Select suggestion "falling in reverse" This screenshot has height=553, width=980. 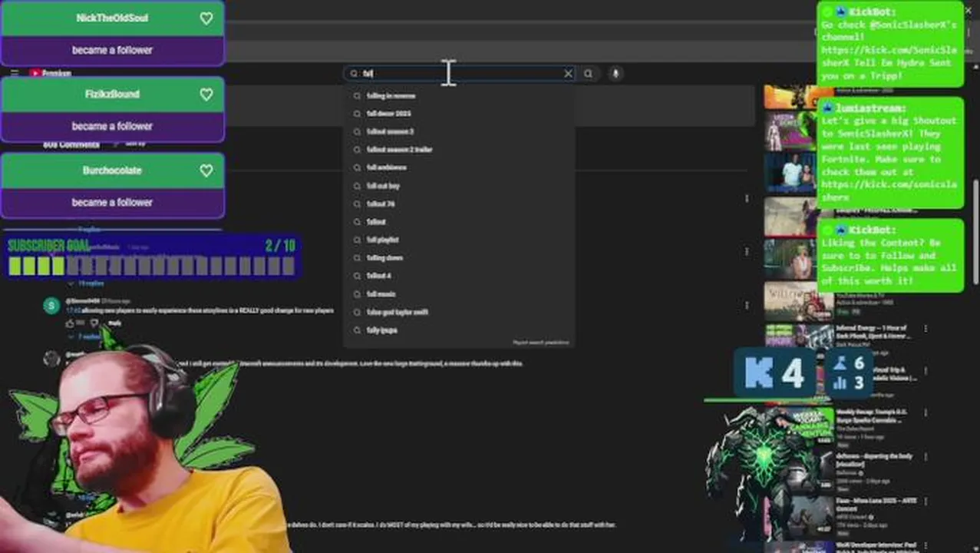coord(459,96)
